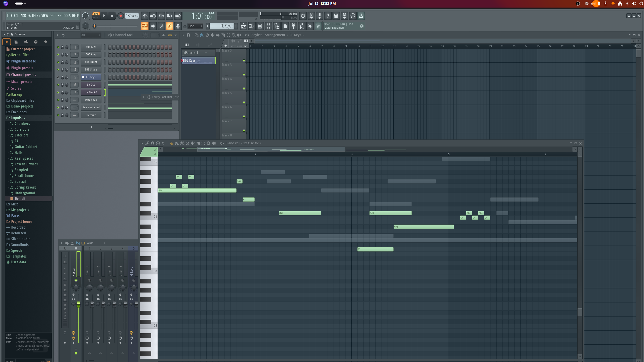Toggle the typing keyboard to piano icon

pyautogui.click(x=145, y=26)
